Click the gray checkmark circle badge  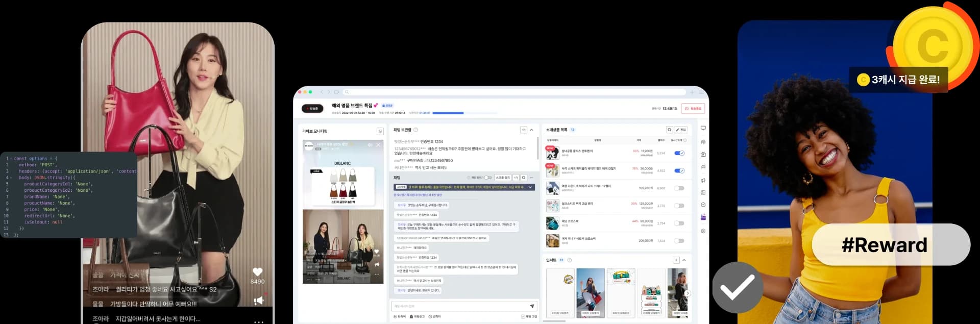pos(738,287)
